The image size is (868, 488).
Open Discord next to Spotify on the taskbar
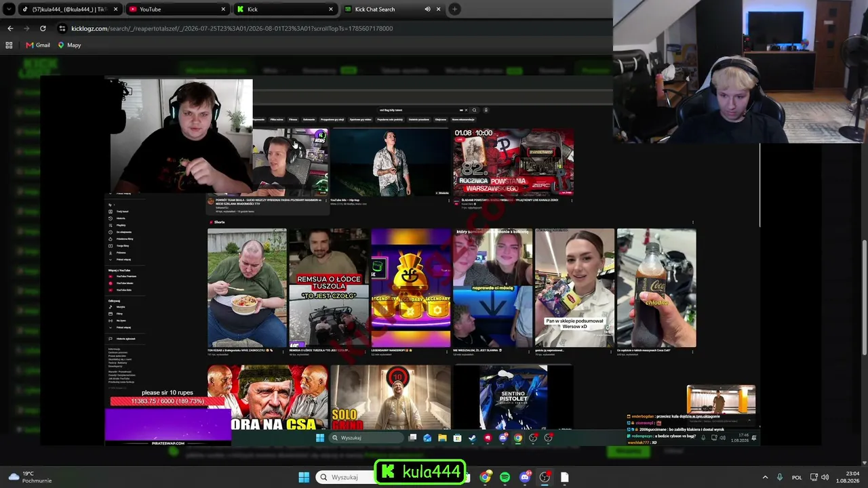pos(524,477)
